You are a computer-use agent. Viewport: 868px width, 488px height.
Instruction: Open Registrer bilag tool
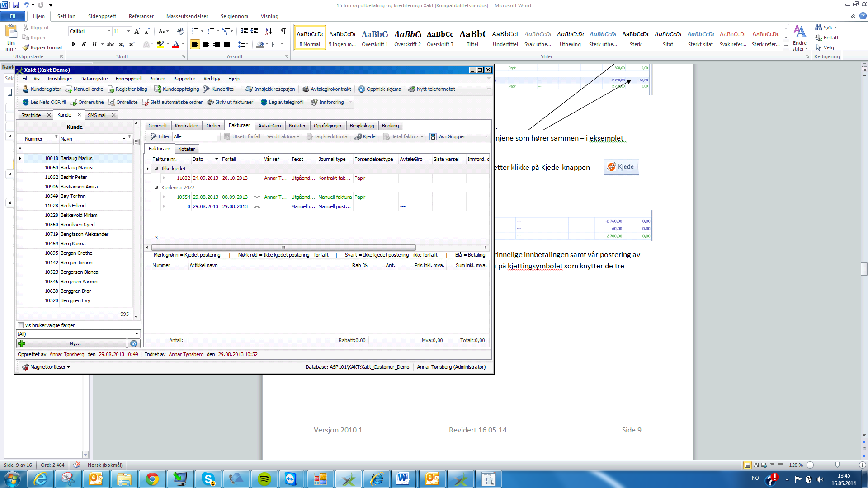[x=127, y=89]
